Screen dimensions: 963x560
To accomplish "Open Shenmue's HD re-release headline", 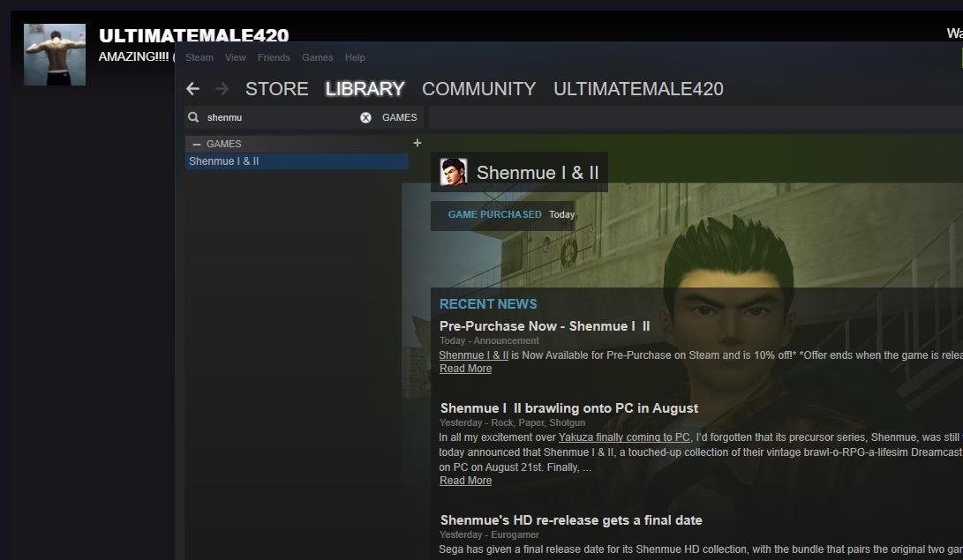I will point(571,520).
